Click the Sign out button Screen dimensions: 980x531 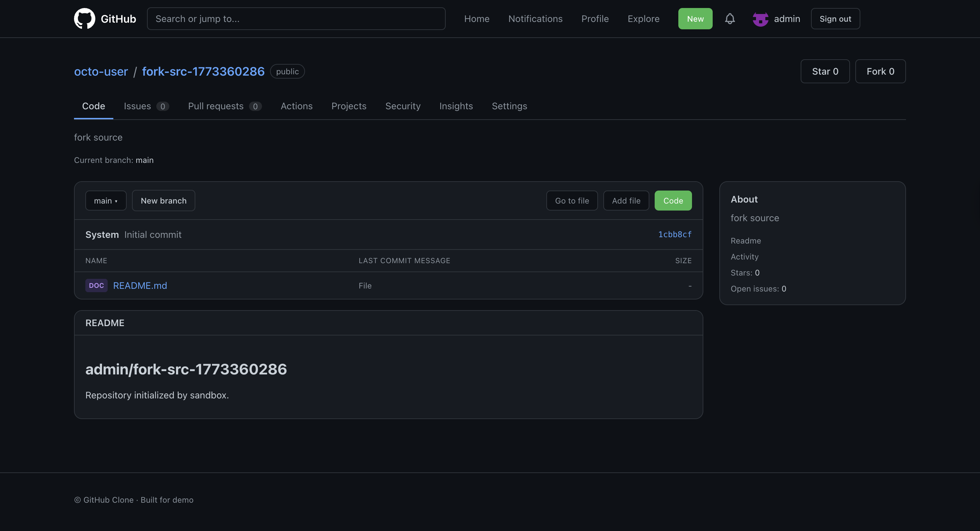pyautogui.click(x=835, y=19)
